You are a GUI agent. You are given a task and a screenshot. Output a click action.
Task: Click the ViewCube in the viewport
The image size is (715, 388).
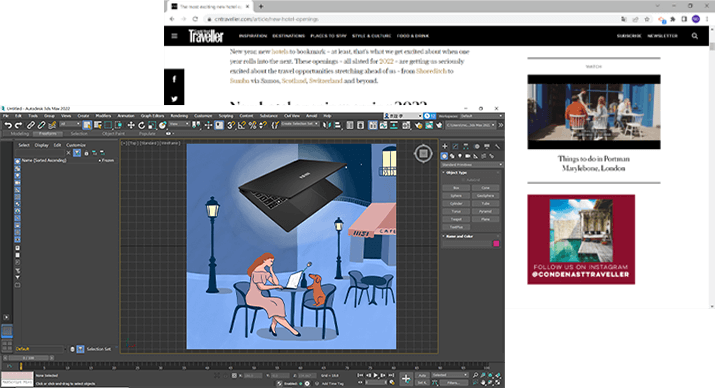pyautogui.click(x=423, y=154)
